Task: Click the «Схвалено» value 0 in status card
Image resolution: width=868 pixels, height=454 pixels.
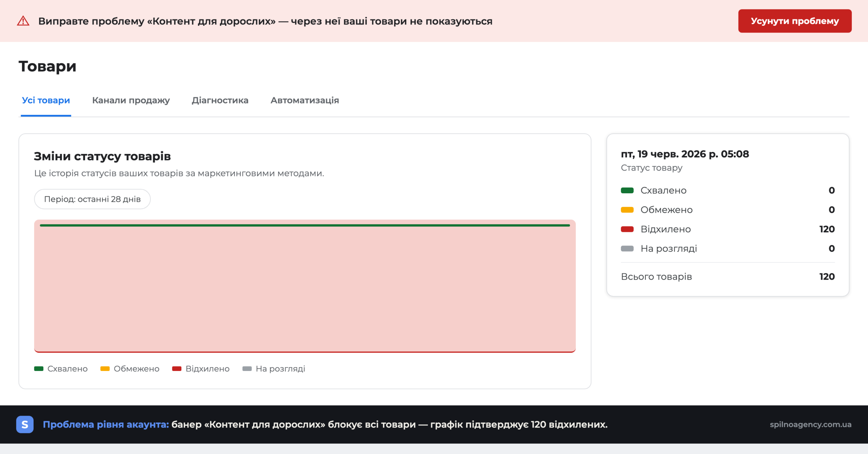Action: coord(832,191)
